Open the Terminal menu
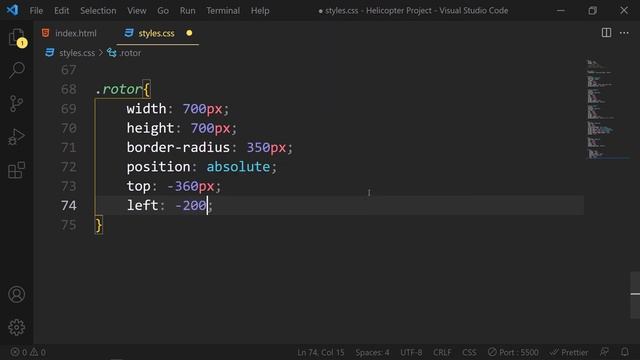This screenshot has width=640, height=360. click(x=223, y=11)
